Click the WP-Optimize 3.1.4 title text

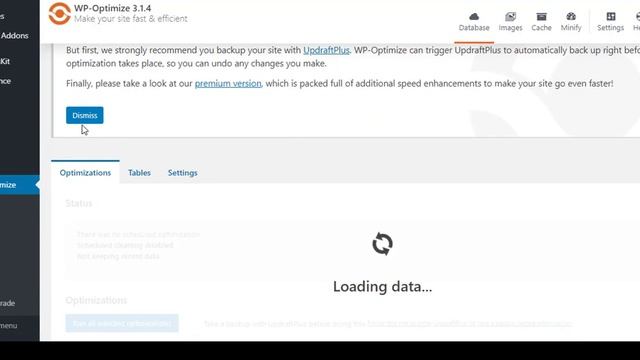click(x=113, y=8)
